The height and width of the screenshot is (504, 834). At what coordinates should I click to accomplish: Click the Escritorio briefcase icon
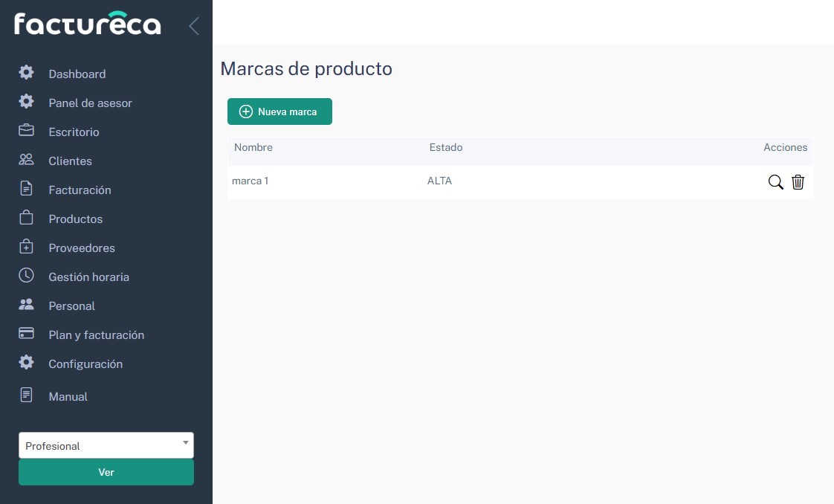coord(26,131)
